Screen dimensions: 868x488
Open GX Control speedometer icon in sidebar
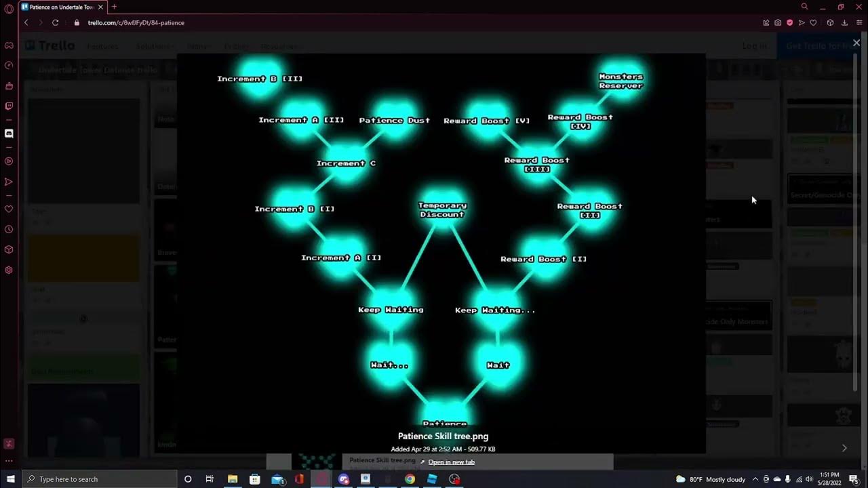coord(9,66)
